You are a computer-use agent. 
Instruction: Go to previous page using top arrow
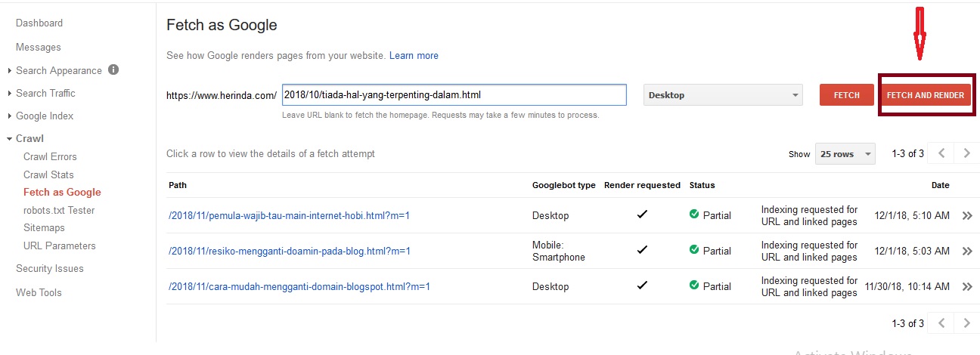coord(941,153)
